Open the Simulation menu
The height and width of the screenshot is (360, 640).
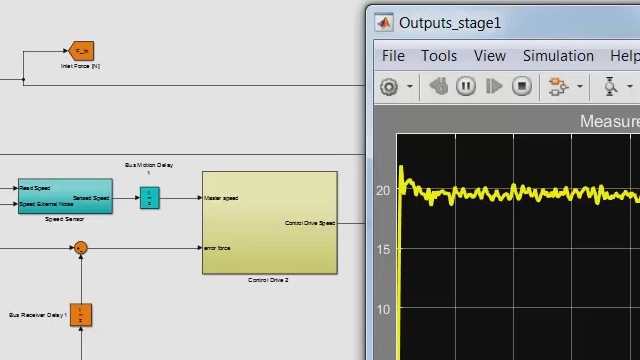point(558,56)
